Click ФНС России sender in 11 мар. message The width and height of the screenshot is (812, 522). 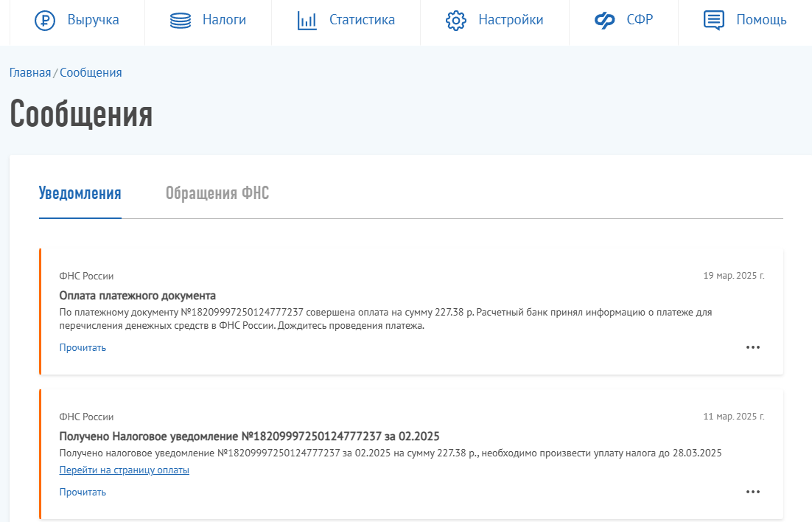tap(86, 417)
